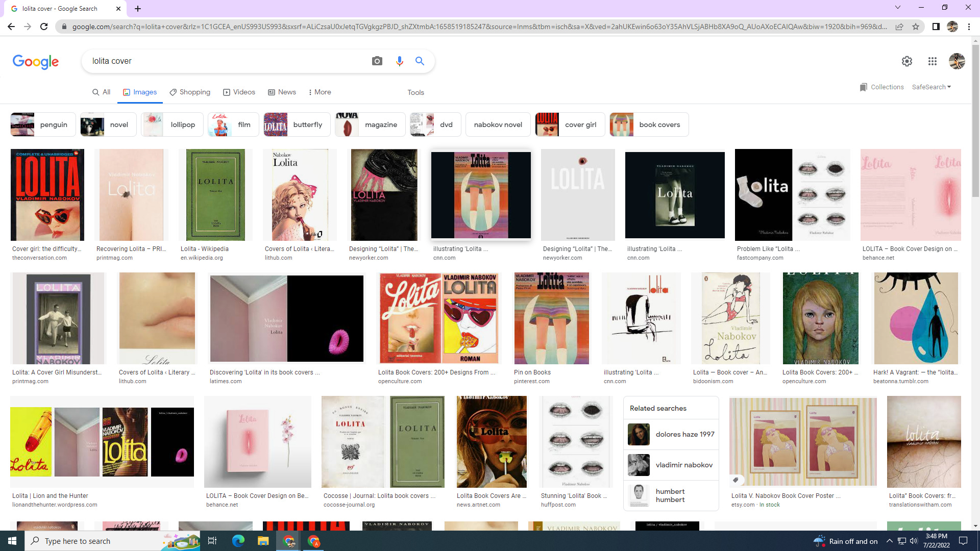The height and width of the screenshot is (551, 980).
Task: Filter by butterfly suggestion chip
Action: 297,124
